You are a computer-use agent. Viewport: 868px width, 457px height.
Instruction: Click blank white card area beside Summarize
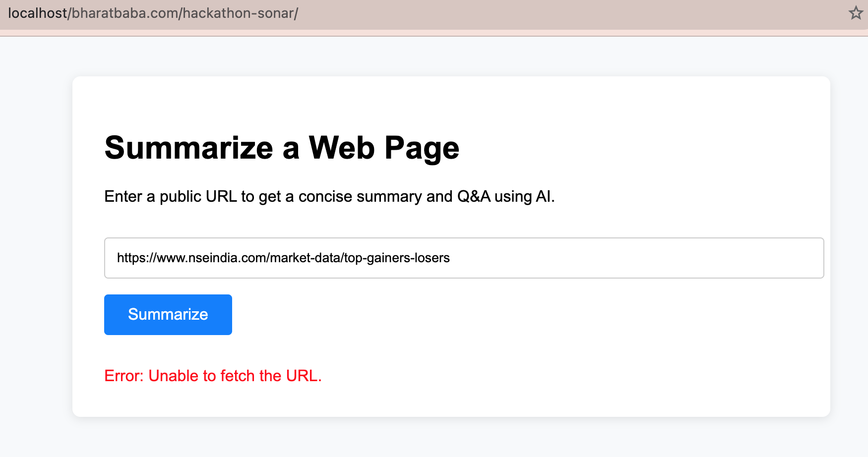[x=496, y=315]
